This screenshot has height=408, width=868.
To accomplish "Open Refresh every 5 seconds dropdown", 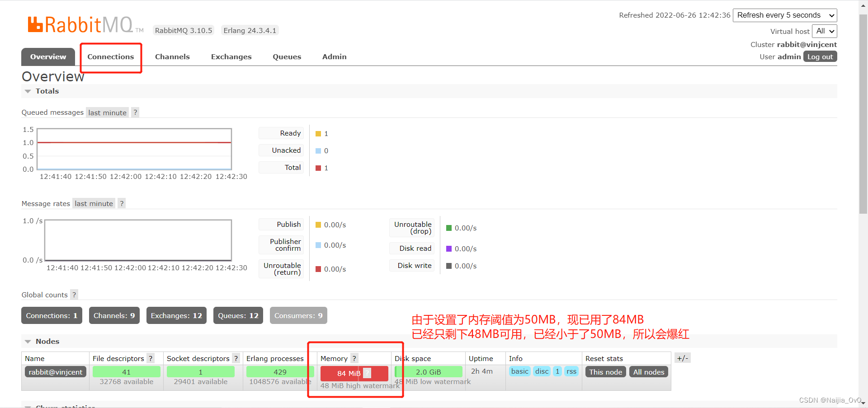I will pyautogui.click(x=785, y=15).
